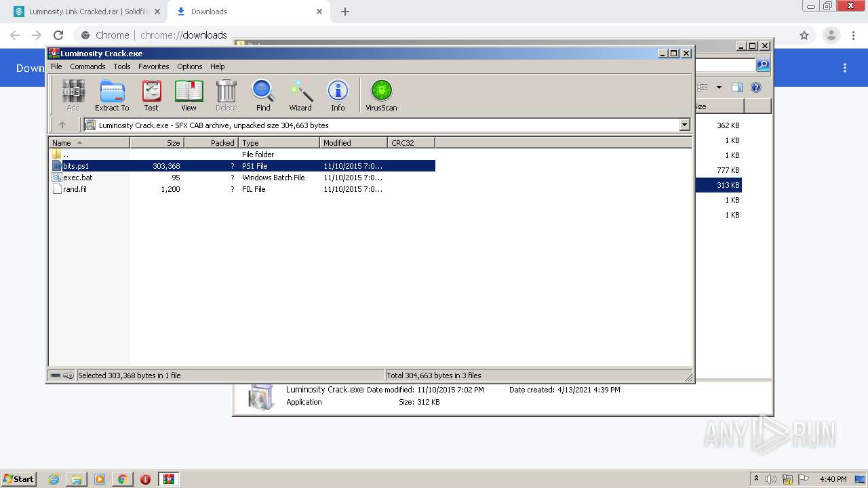Open the Tools menu
The width and height of the screenshot is (868, 488).
pyautogui.click(x=122, y=66)
